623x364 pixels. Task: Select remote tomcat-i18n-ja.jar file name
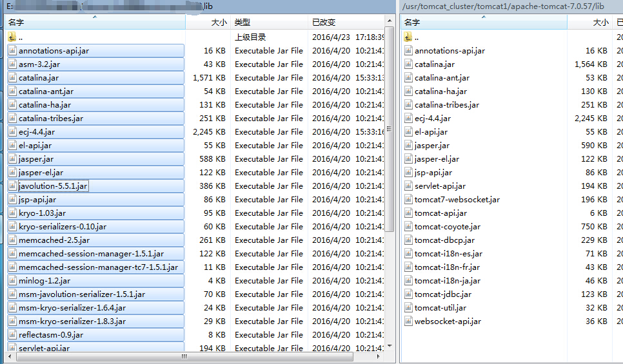click(x=448, y=281)
